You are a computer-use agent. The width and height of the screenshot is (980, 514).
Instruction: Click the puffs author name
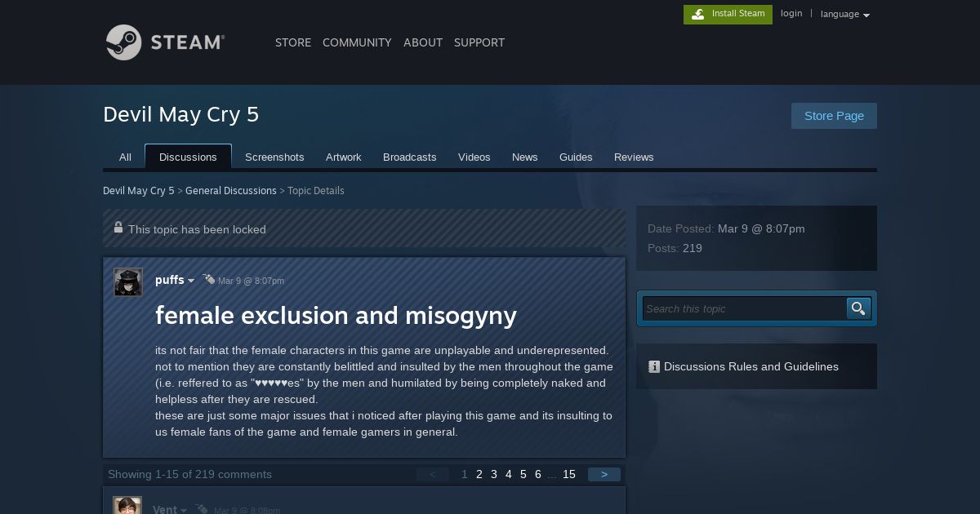169,280
